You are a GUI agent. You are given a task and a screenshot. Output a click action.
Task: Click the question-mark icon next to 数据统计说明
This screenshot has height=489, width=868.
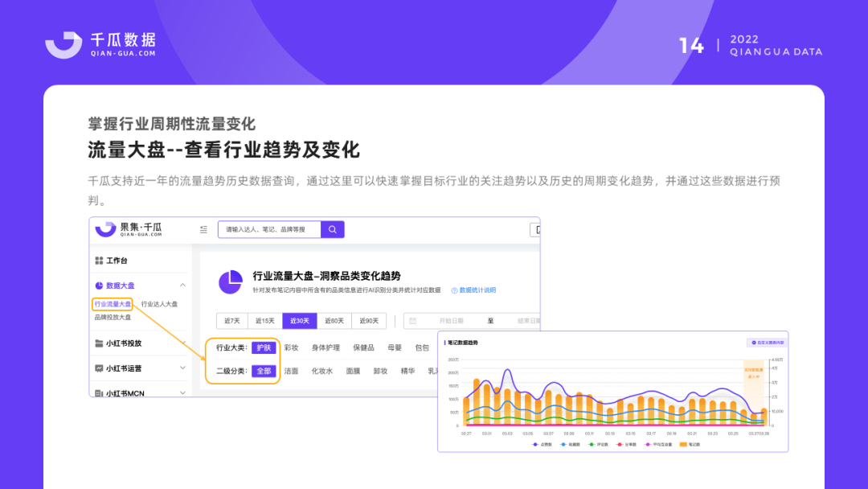click(453, 290)
